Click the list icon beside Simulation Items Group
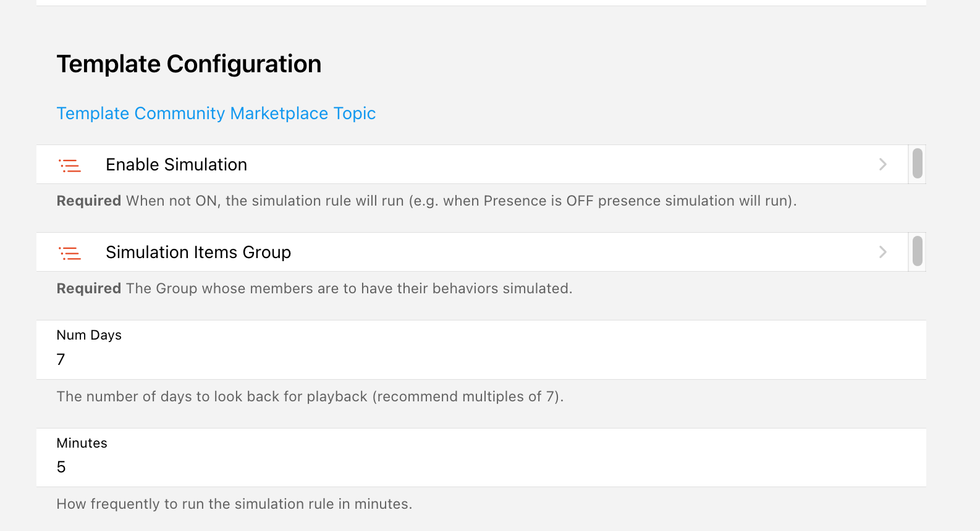This screenshot has height=531, width=980. pos(70,253)
